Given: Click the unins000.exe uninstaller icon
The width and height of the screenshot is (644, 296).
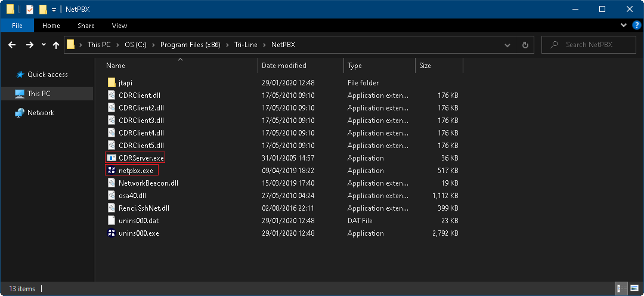Looking at the screenshot, I should [112, 233].
